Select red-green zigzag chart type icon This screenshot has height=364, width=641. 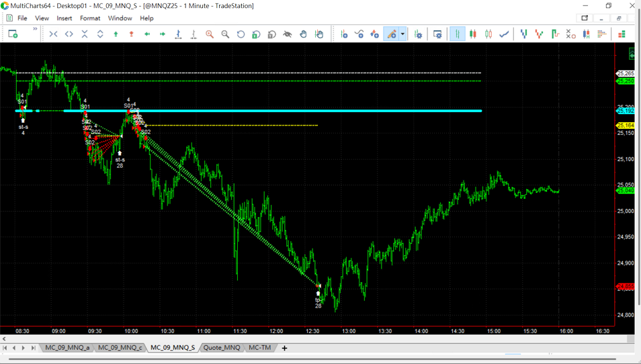(540, 34)
